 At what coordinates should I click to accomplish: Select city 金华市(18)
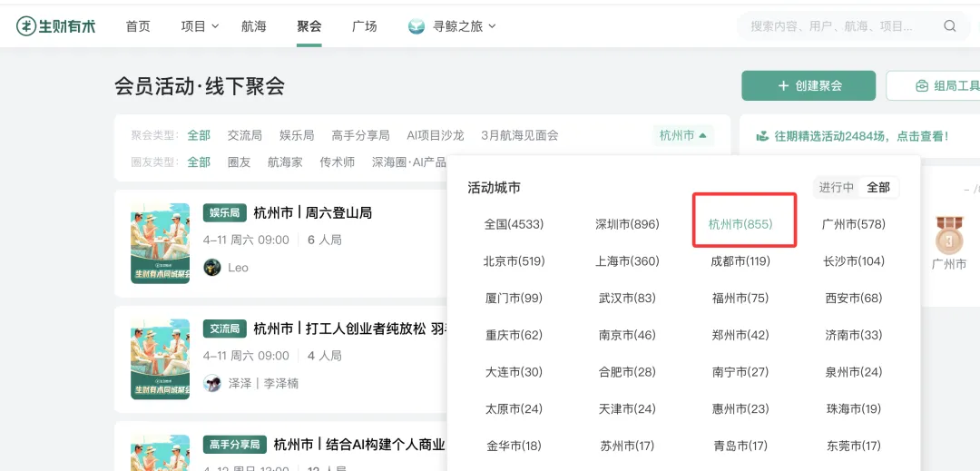coord(514,446)
